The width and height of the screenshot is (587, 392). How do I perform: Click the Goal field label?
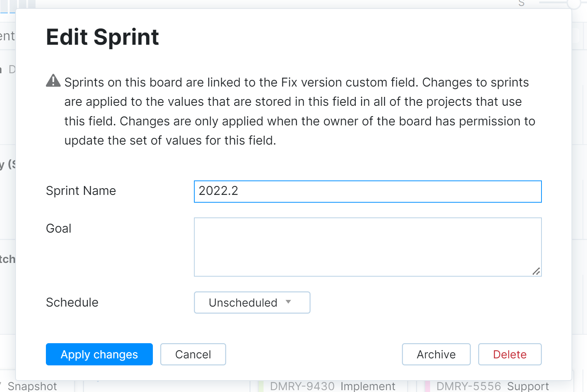pyautogui.click(x=58, y=229)
